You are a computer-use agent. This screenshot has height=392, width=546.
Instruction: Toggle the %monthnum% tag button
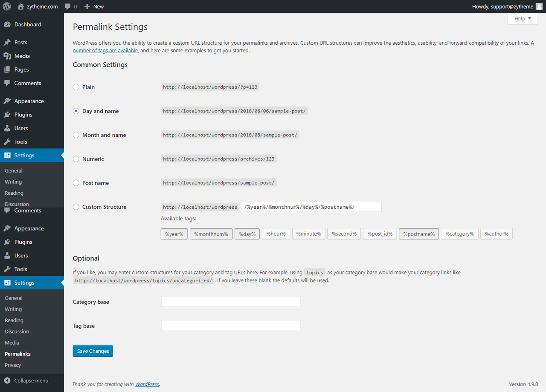[211, 234]
